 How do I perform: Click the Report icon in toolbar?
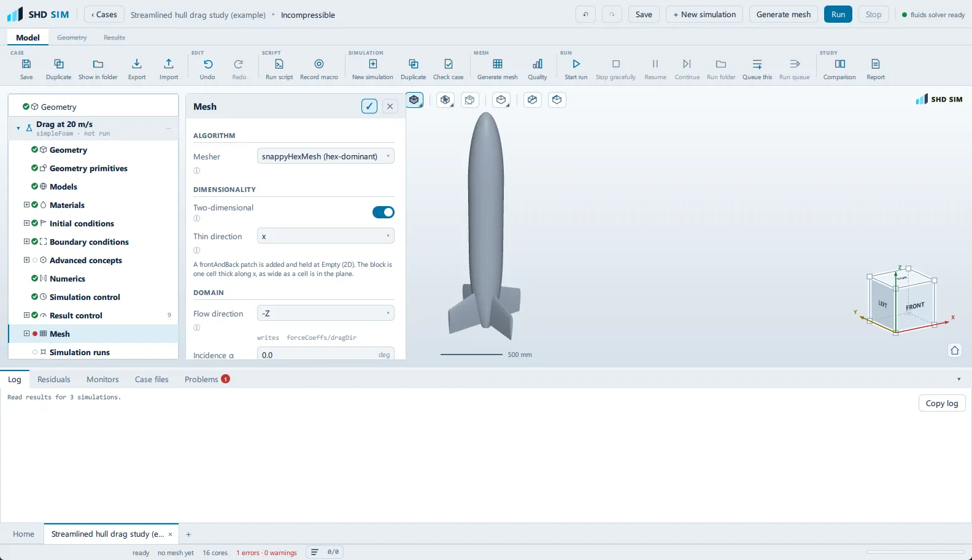pos(876,64)
